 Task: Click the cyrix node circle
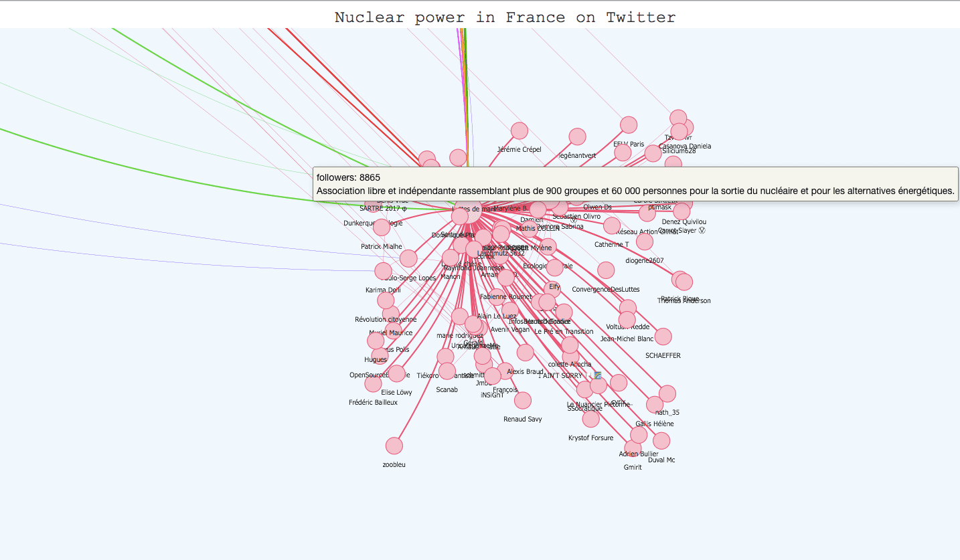619,383
